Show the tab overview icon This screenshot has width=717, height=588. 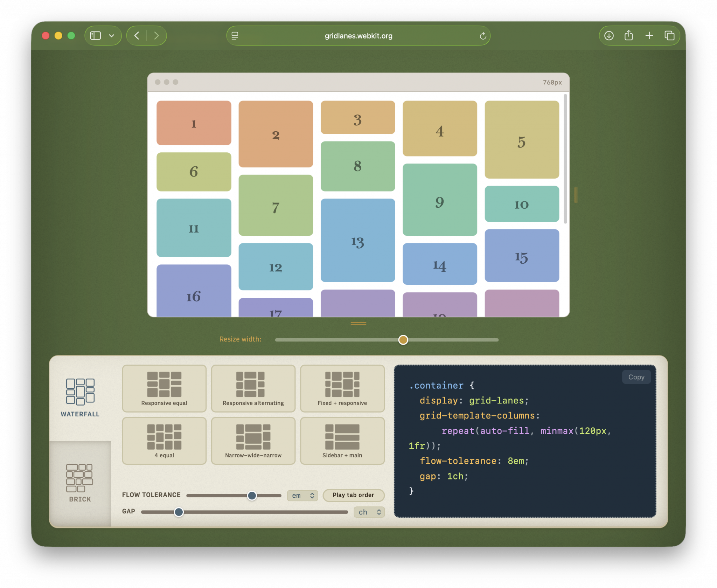click(669, 36)
